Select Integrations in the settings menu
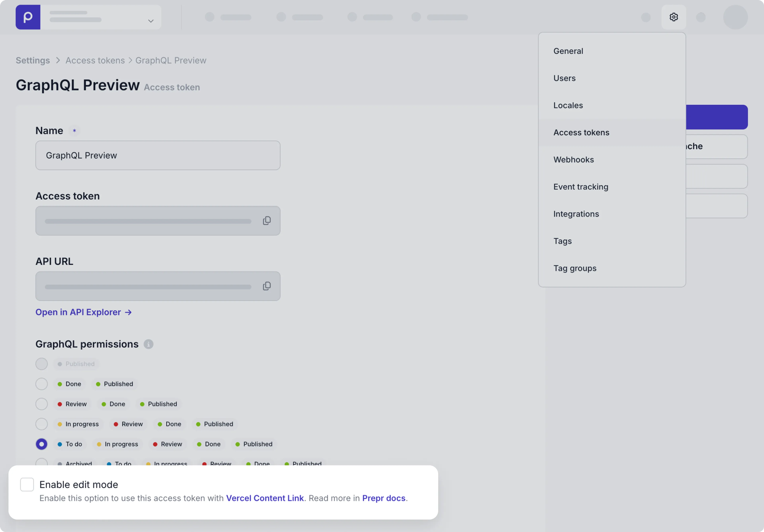 point(576,214)
